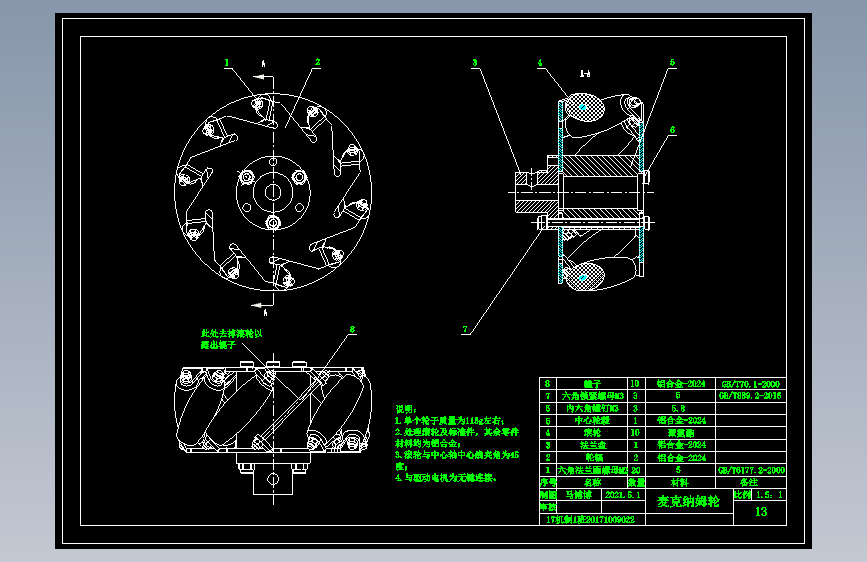Click the shaft hole in the bottom view
Image resolution: width=867 pixels, height=562 pixels.
274,479
